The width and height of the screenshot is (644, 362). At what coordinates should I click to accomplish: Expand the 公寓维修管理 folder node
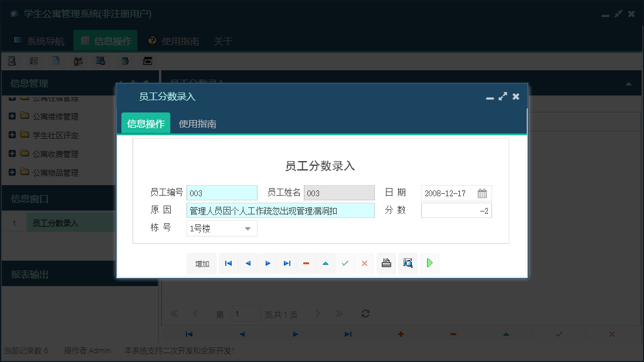[13, 116]
